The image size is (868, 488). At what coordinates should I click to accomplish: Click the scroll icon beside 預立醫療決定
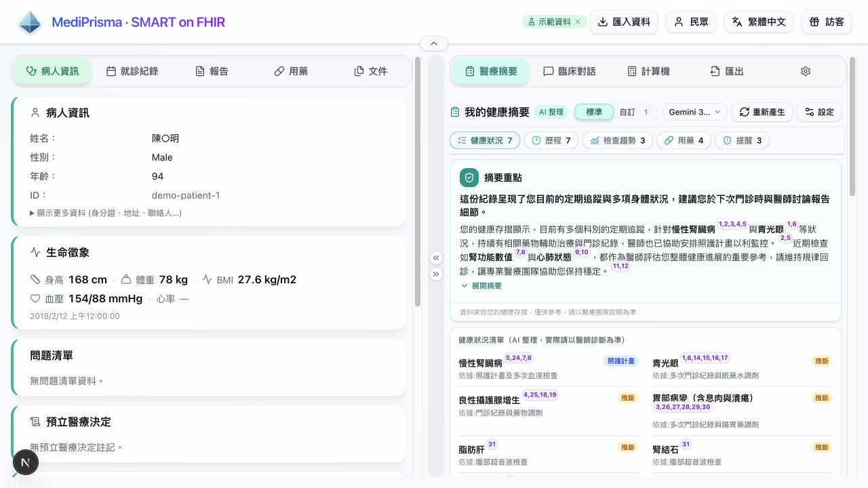click(35, 422)
